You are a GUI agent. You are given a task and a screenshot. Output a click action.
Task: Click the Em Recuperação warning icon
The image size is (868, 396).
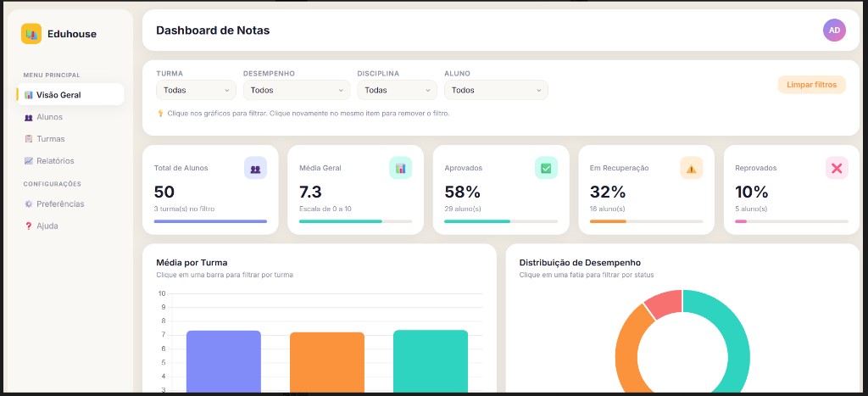click(692, 168)
